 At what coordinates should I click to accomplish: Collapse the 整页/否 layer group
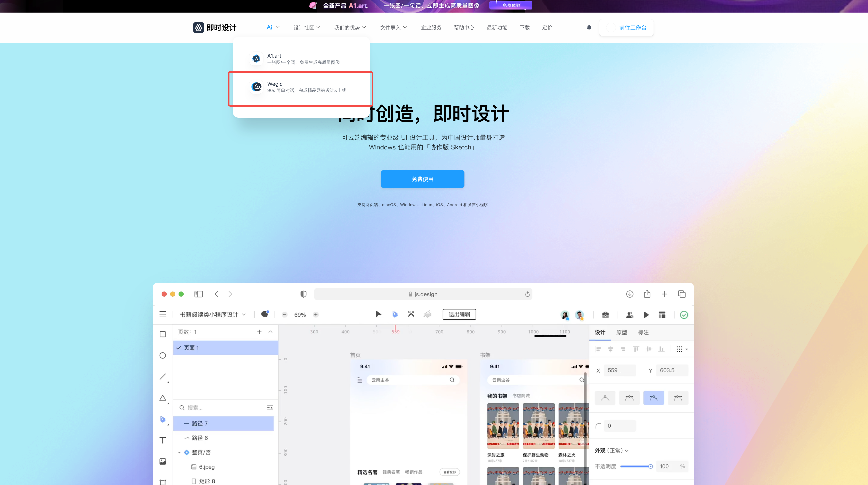179,452
